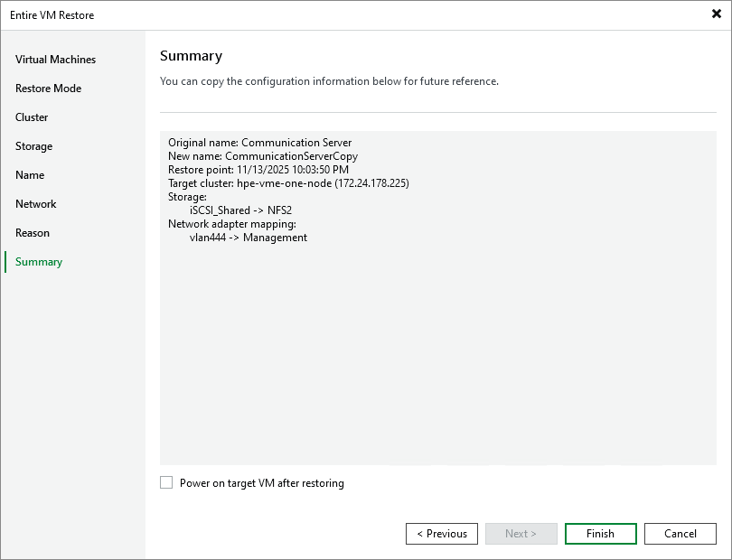Open the Reason wizard step
This screenshot has width=732, height=560.
click(33, 232)
